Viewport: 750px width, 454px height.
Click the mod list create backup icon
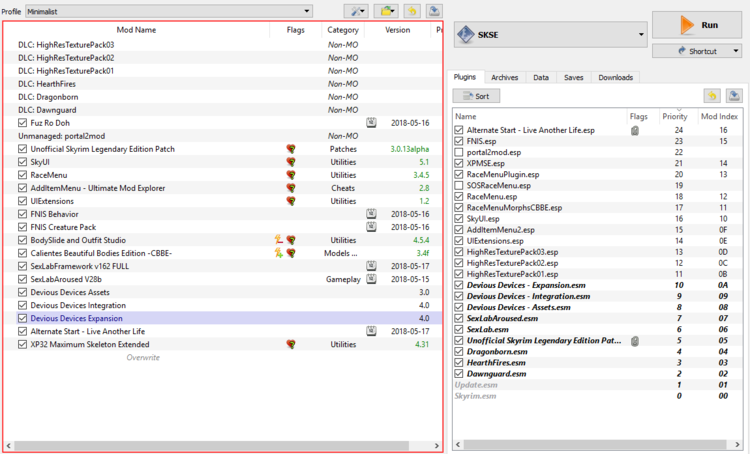434,11
